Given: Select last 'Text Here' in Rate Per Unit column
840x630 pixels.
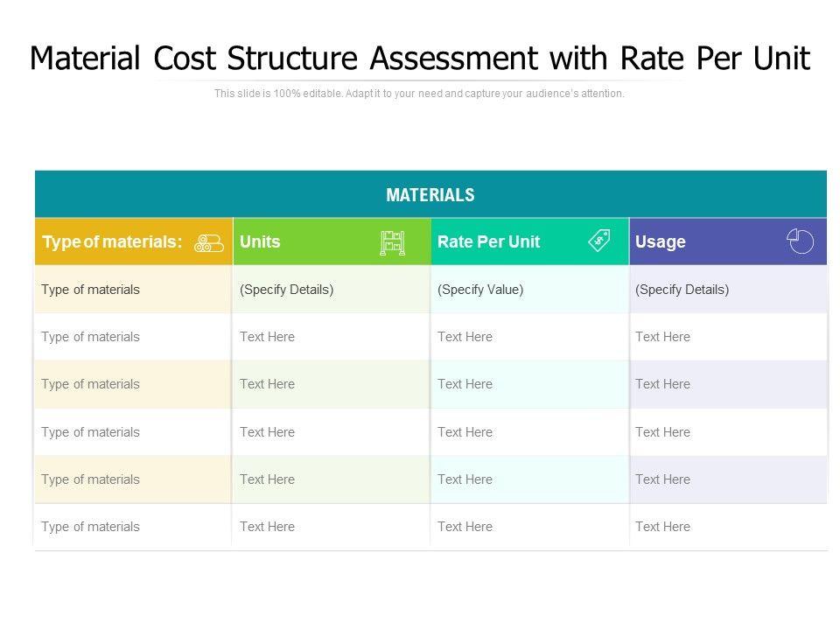Looking at the screenshot, I should point(465,527).
